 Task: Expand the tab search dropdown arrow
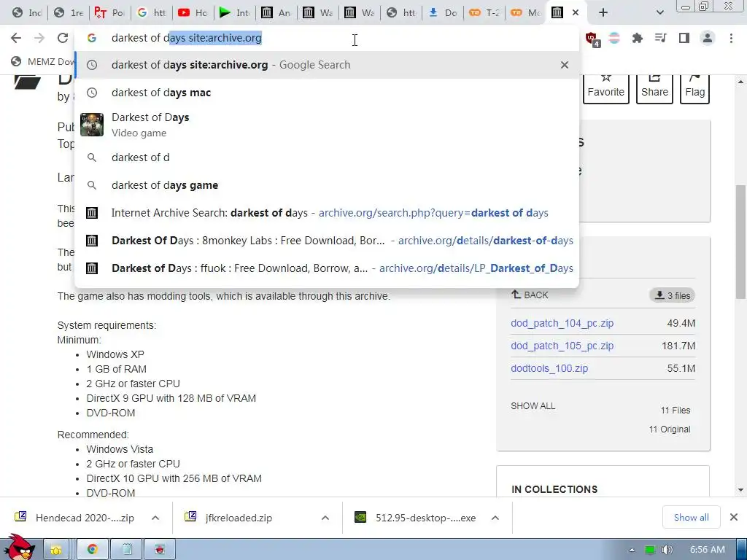659,13
